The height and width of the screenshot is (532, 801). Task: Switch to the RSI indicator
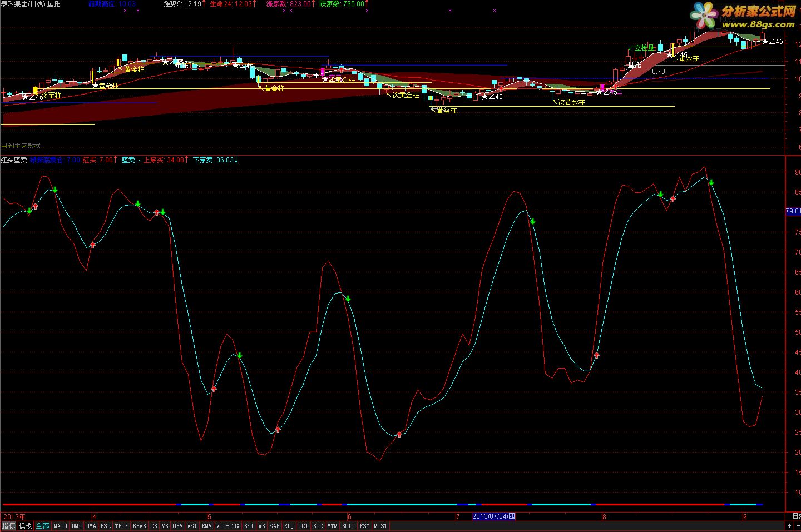(x=249, y=526)
